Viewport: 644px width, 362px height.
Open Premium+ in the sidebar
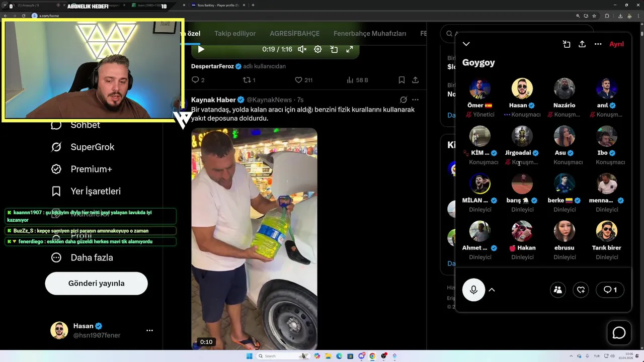click(x=81, y=169)
